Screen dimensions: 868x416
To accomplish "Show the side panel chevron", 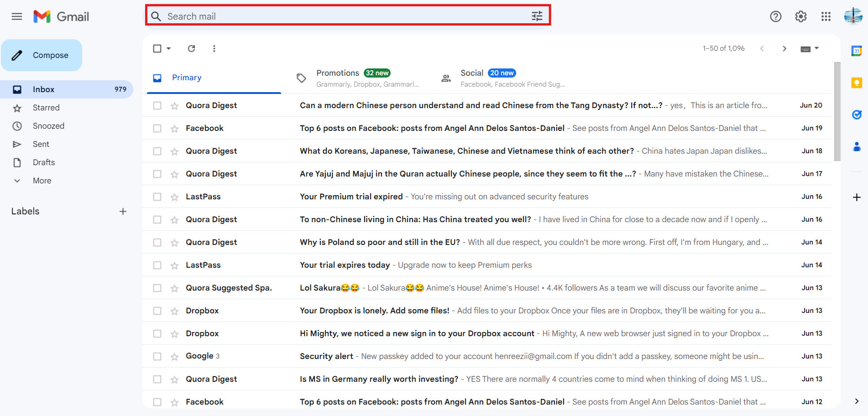I will (857, 401).
